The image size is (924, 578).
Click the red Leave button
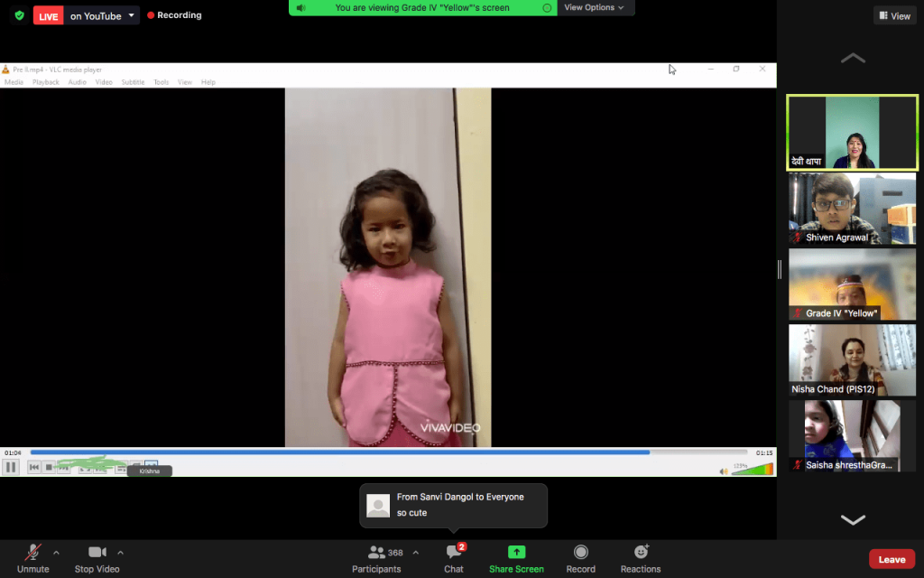892,559
